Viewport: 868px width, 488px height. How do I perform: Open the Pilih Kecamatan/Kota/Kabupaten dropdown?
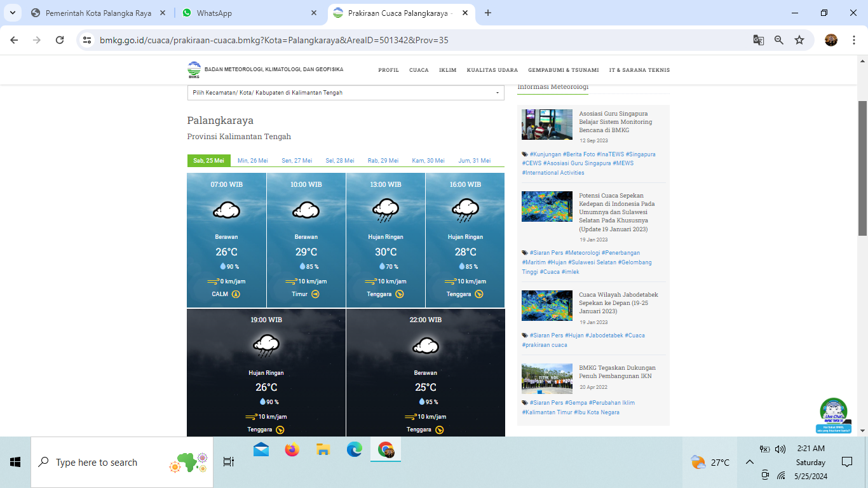(x=346, y=93)
